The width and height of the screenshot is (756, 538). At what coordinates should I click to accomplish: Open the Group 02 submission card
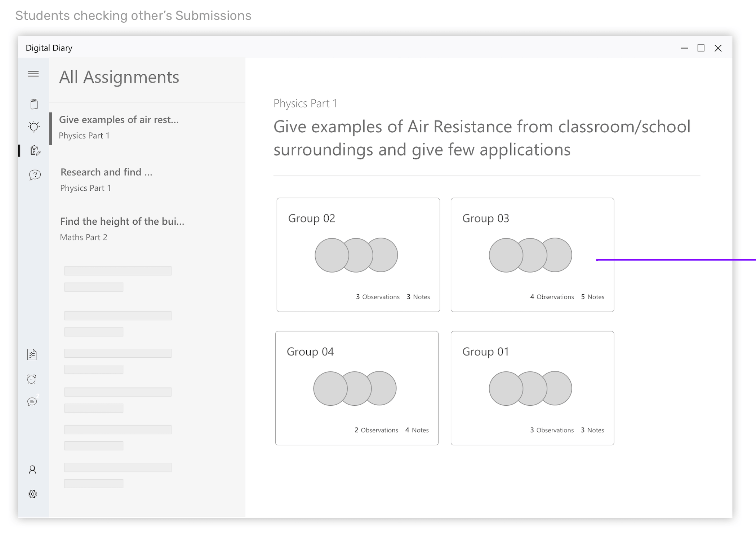[x=358, y=255]
